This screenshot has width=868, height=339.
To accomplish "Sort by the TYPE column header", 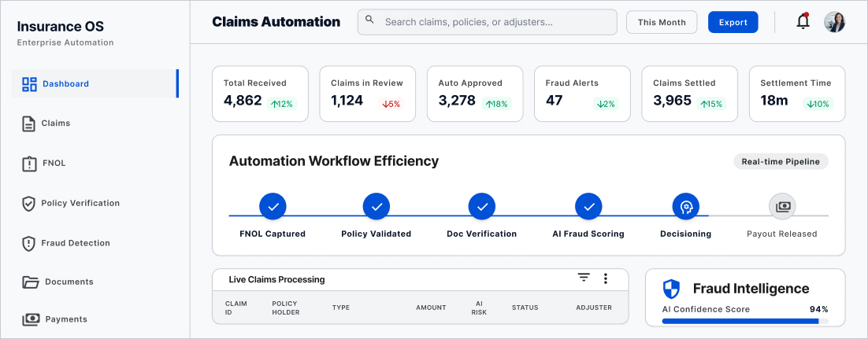I will coord(341,308).
